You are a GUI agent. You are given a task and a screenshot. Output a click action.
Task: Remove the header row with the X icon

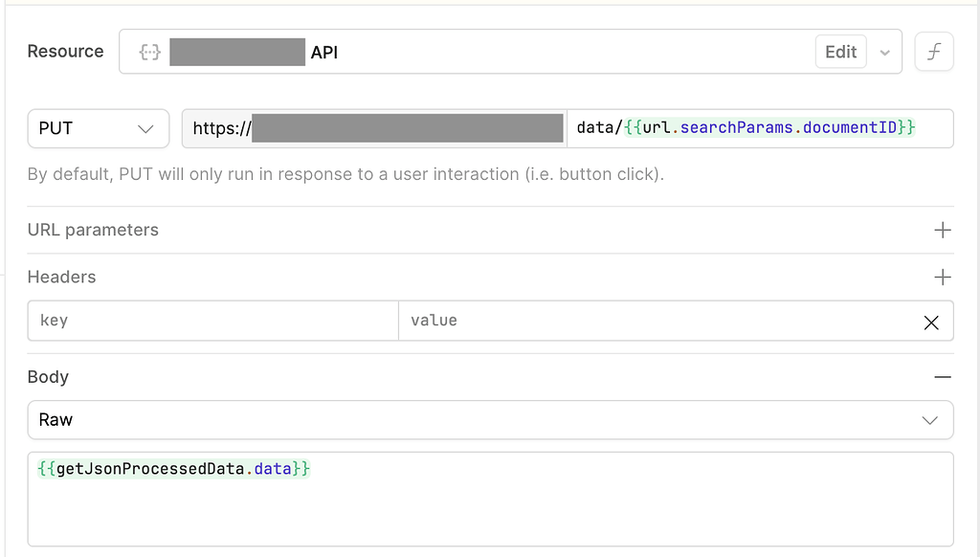(931, 323)
